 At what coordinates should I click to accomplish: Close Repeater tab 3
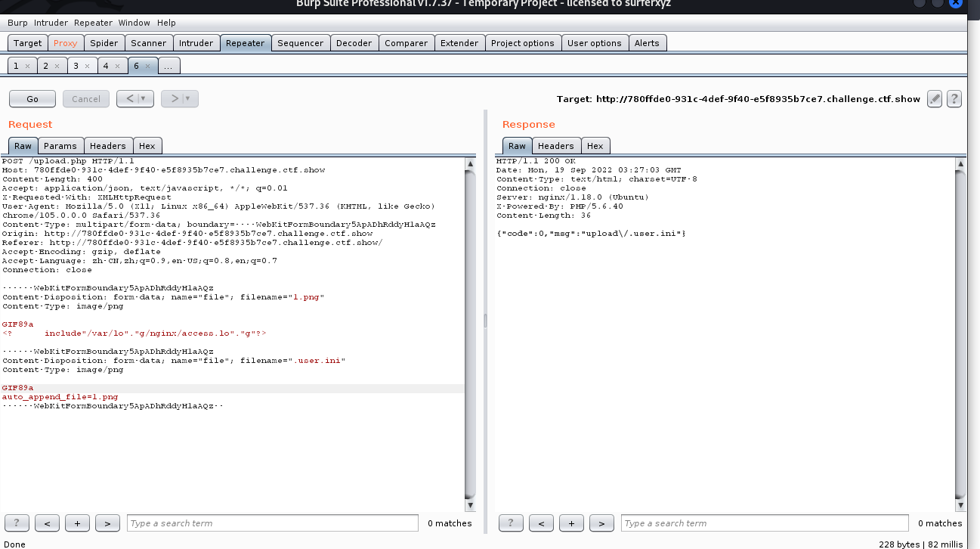pyautogui.click(x=87, y=67)
